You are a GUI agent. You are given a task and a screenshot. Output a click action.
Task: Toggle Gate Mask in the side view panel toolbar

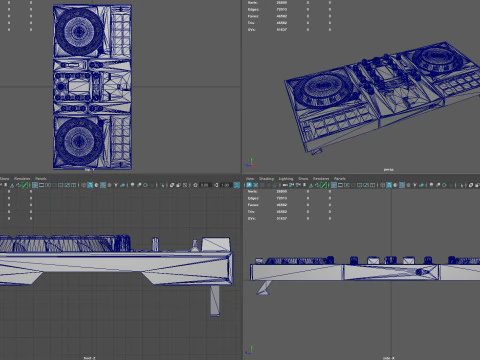(353, 185)
